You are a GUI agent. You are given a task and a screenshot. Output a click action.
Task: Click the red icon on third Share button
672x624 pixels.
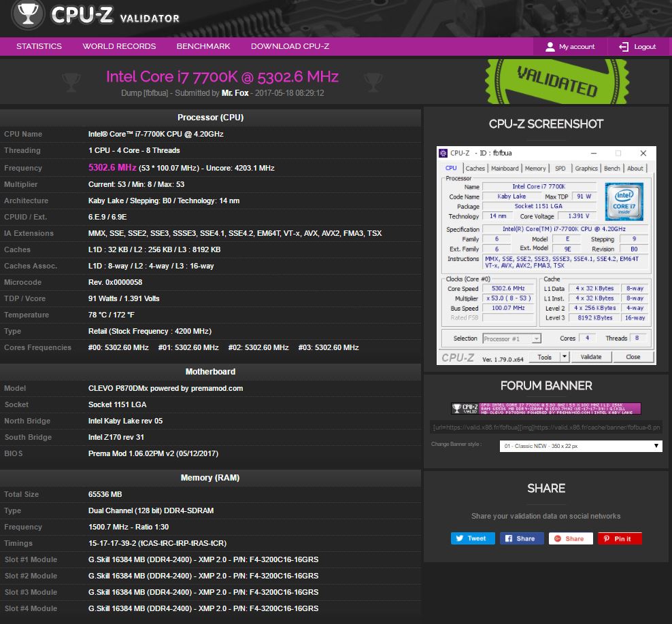(558, 538)
